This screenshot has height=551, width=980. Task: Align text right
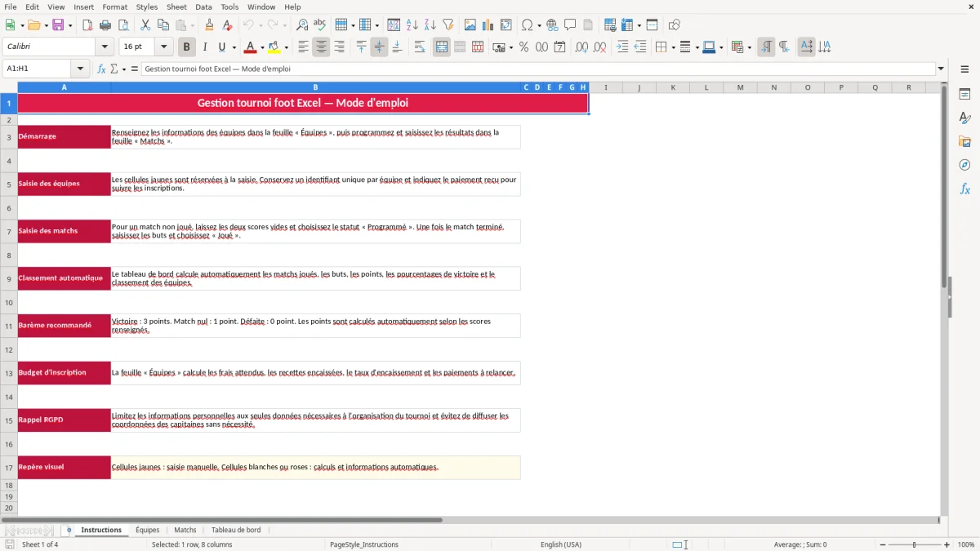click(339, 47)
